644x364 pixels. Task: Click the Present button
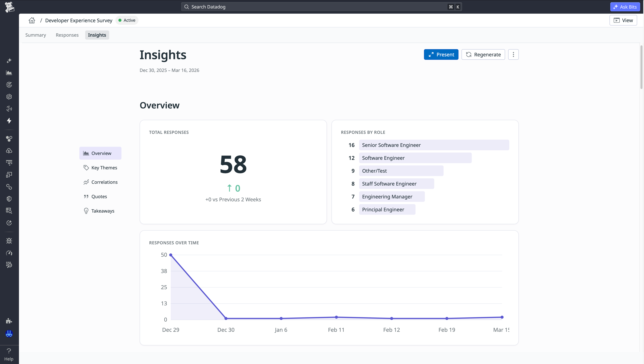pos(441,54)
